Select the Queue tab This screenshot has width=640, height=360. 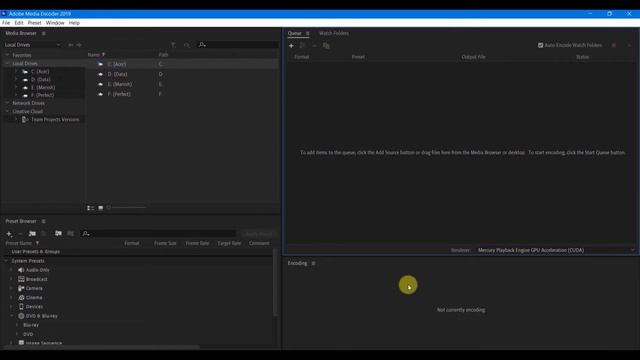coord(294,33)
